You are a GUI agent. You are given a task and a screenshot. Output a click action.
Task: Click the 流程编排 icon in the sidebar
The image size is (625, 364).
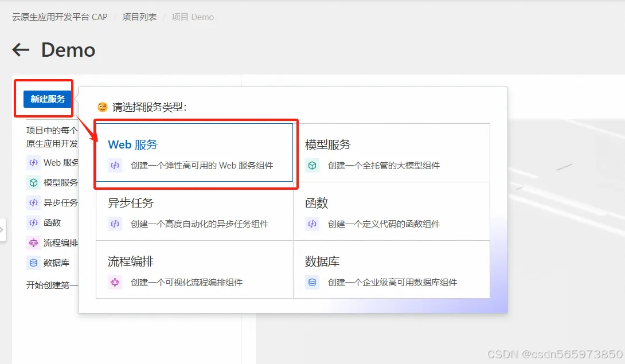(x=33, y=242)
